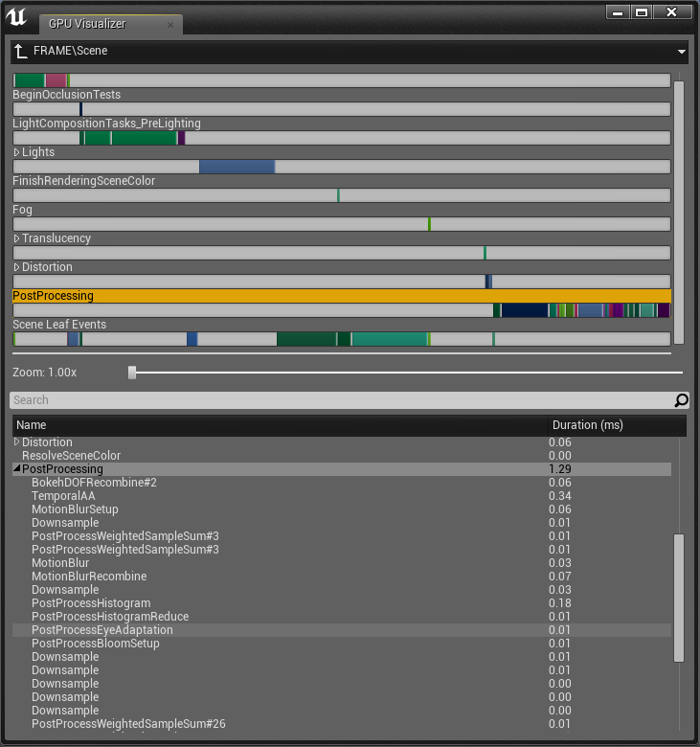Click the green marker in the Translucency bar
This screenshot has height=747, width=700.
[485, 253]
